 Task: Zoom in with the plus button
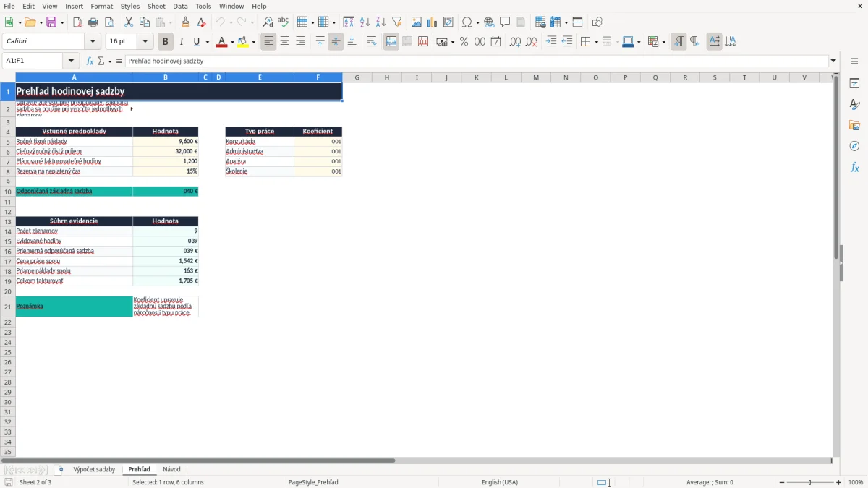point(839,482)
